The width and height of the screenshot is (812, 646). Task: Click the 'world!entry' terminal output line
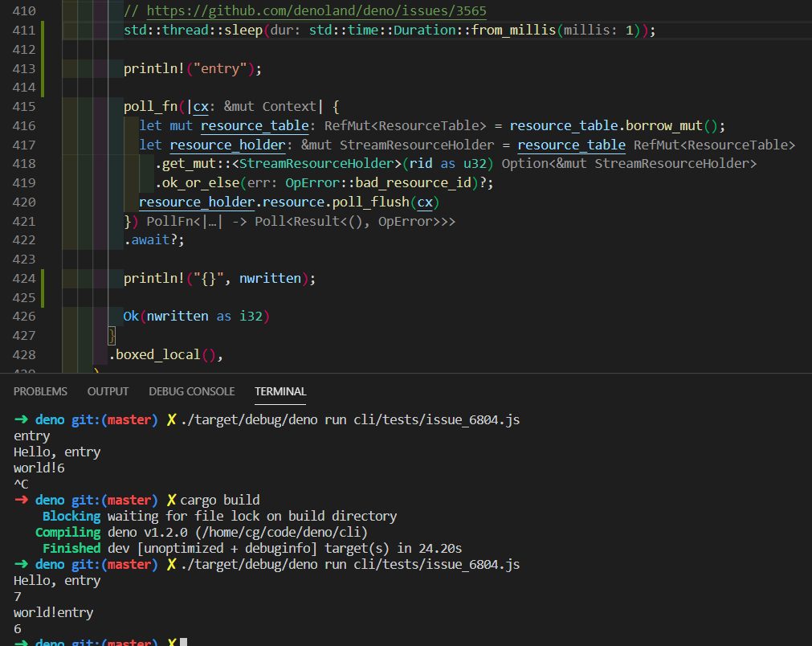(53, 613)
